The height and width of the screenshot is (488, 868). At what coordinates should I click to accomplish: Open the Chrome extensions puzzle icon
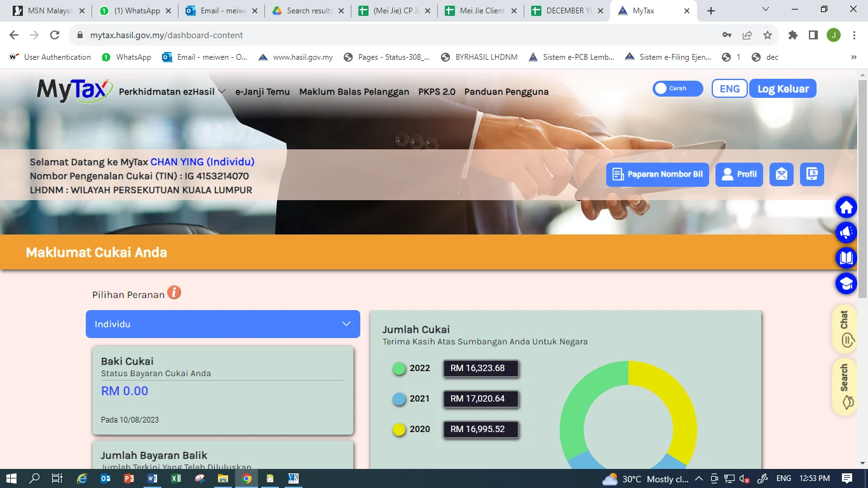click(x=793, y=35)
